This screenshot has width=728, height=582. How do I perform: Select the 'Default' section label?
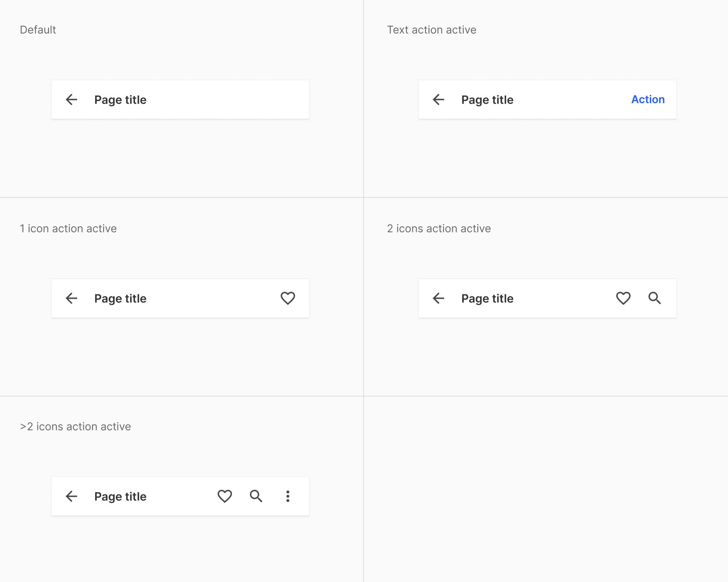tap(38, 30)
